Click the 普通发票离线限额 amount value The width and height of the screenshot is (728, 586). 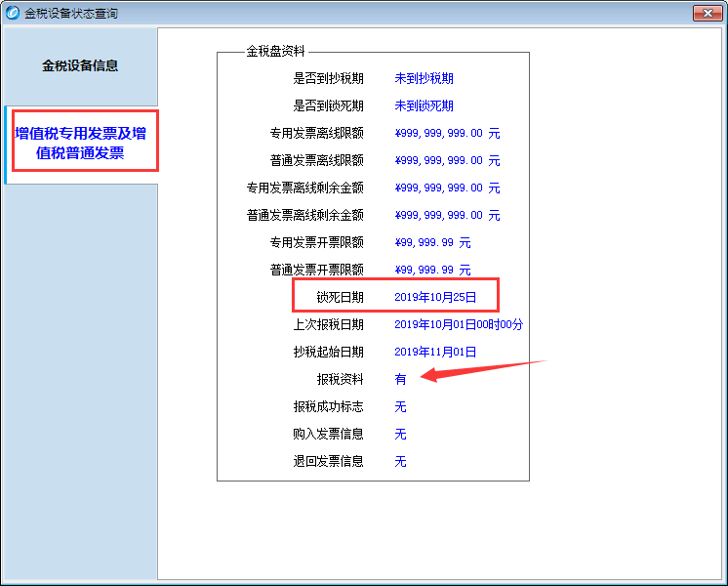tap(447, 161)
